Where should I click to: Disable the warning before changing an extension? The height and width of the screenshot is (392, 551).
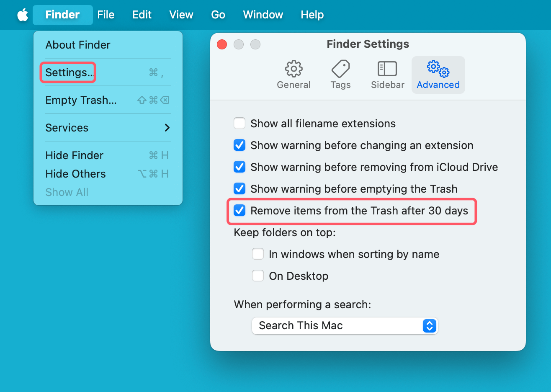point(239,145)
